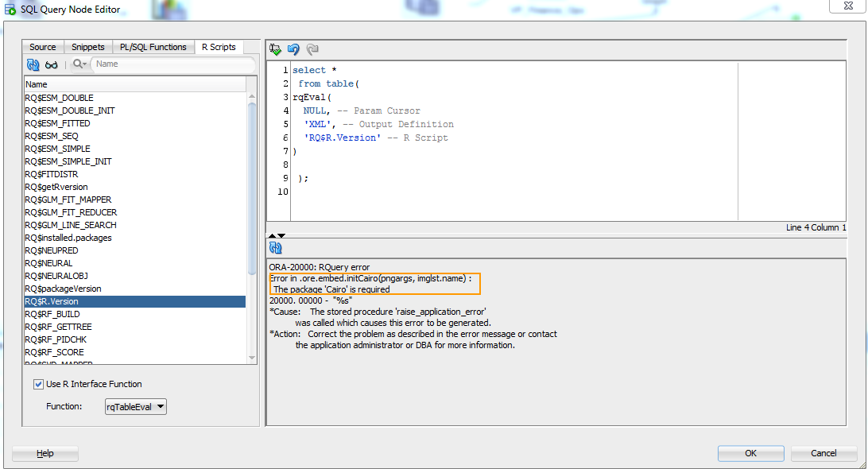Select RQ$installed.packages script

pos(135,238)
